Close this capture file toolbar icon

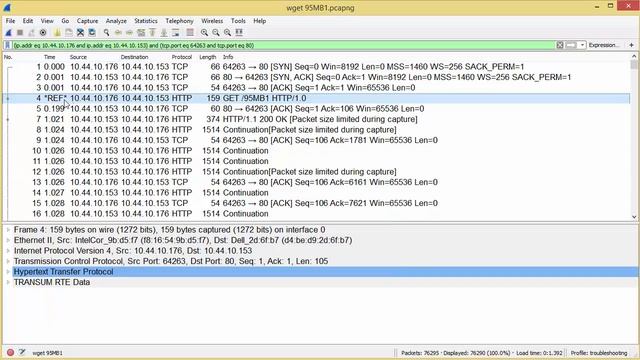(80, 33)
